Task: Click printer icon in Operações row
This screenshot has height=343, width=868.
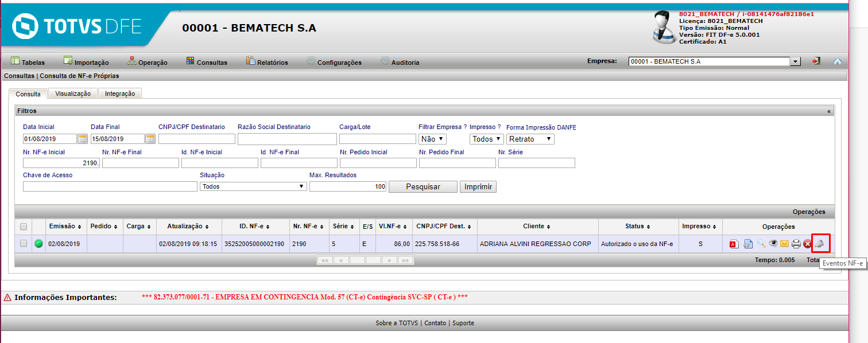Action: (x=796, y=244)
